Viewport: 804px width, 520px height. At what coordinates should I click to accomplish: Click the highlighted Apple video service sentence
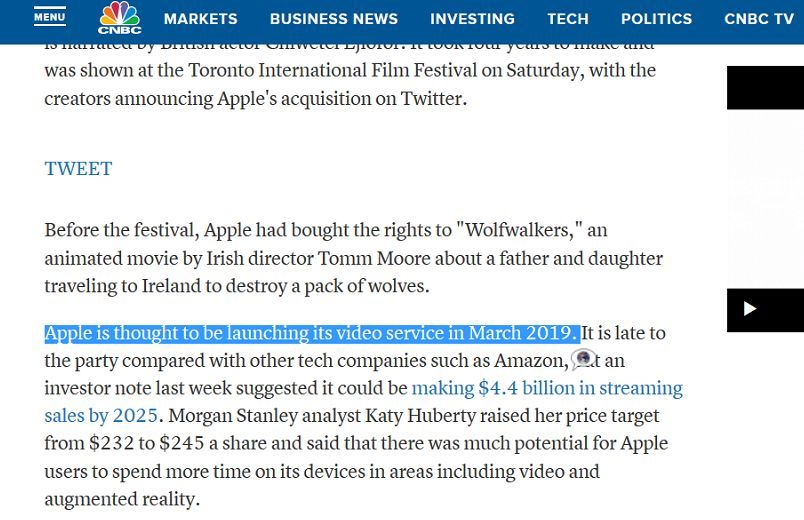pyautogui.click(x=312, y=333)
